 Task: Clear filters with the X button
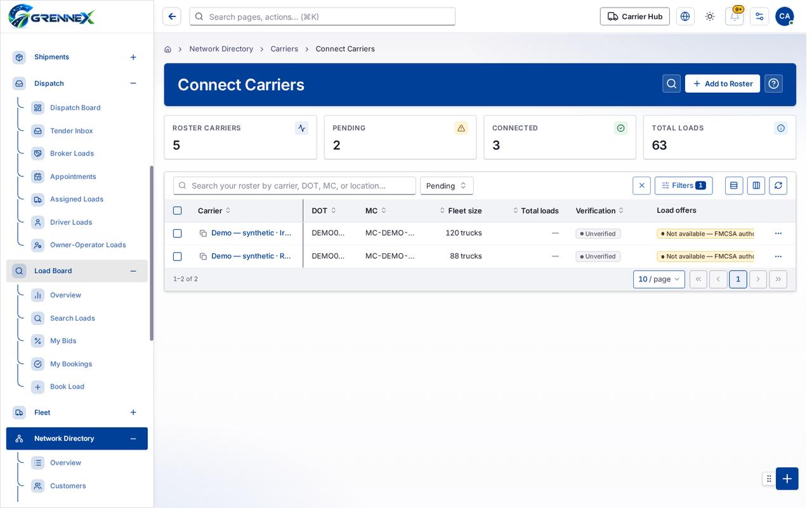pos(641,185)
